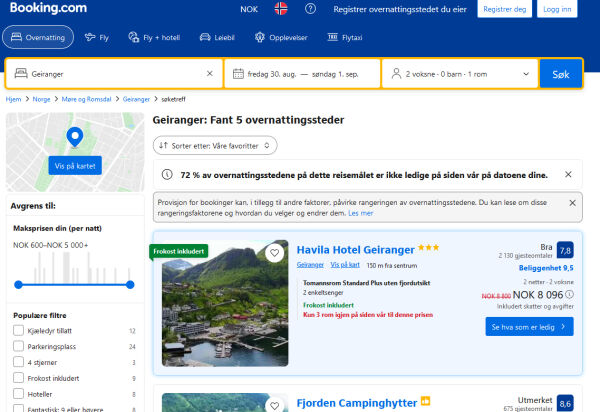
Task: Click Logg inn button
Action: pos(557,9)
